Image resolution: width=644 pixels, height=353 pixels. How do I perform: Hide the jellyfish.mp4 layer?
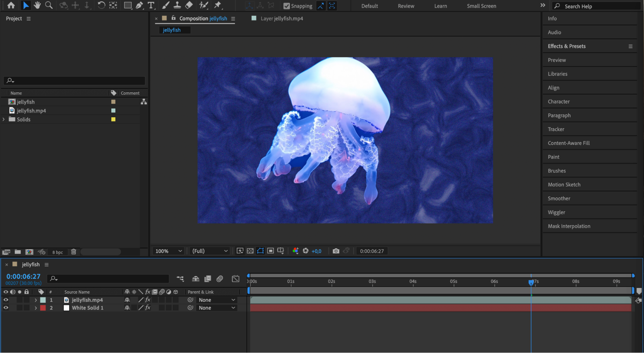pyautogui.click(x=6, y=300)
